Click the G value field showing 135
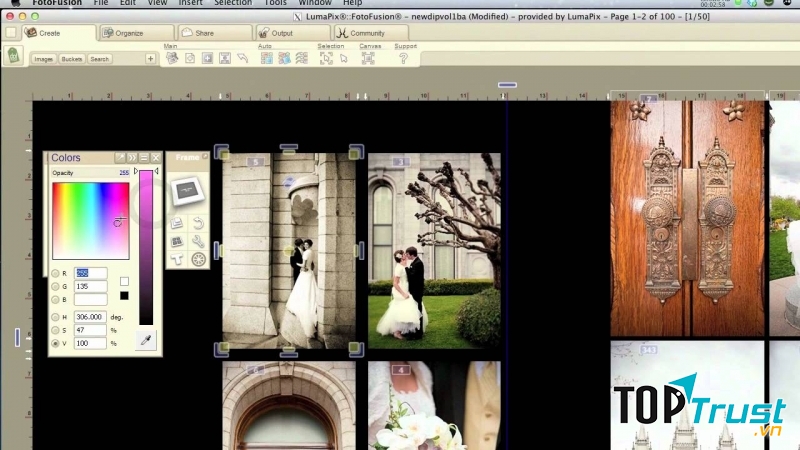This screenshot has height=450, width=800. coord(90,287)
